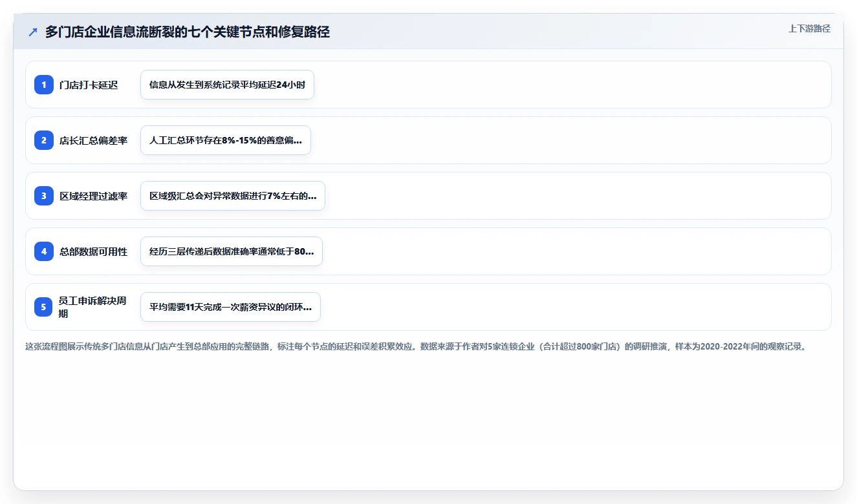Open the 人工汇总环节存在8%-15% description box

(x=226, y=140)
